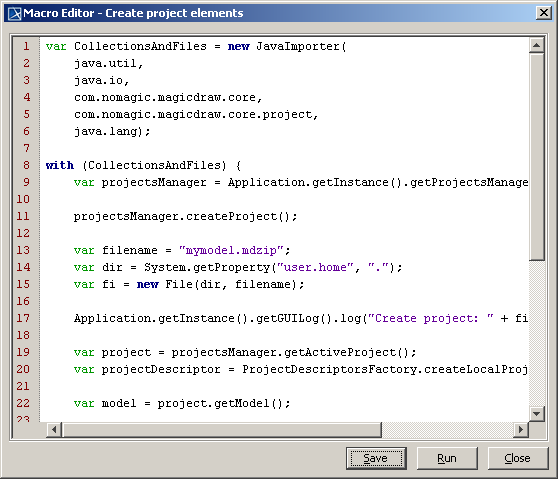Click line number 22 in gutter
This screenshot has height=479, width=558.
(x=23, y=403)
